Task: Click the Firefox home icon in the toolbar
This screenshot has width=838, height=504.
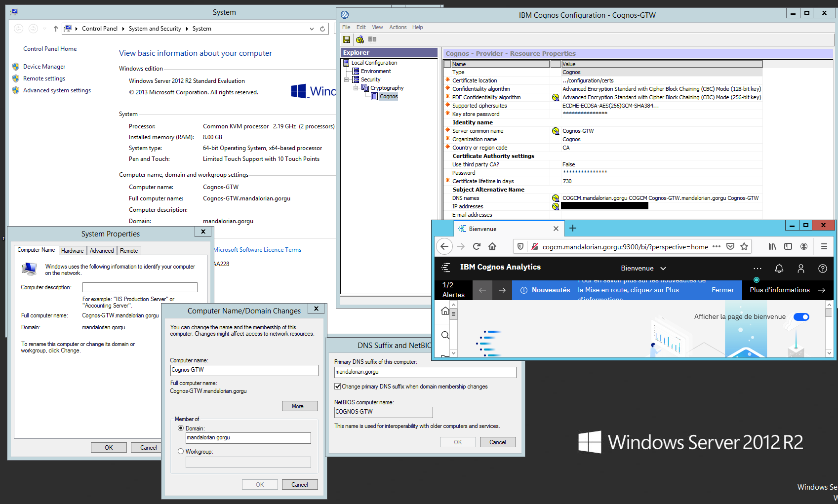Action: (x=492, y=246)
